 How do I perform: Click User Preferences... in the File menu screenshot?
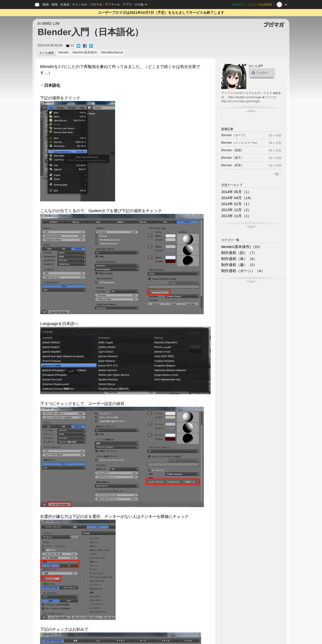[67, 152]
